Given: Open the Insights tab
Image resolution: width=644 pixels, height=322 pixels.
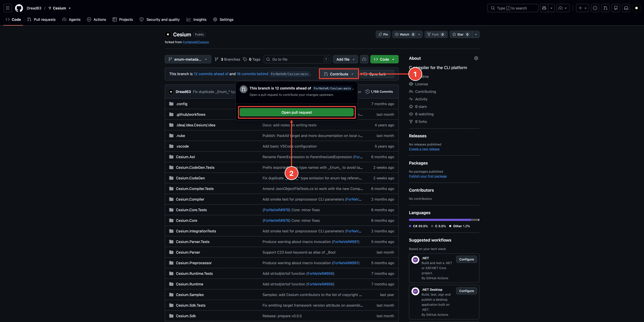Looking at the screenshot, I should (197, 20).
